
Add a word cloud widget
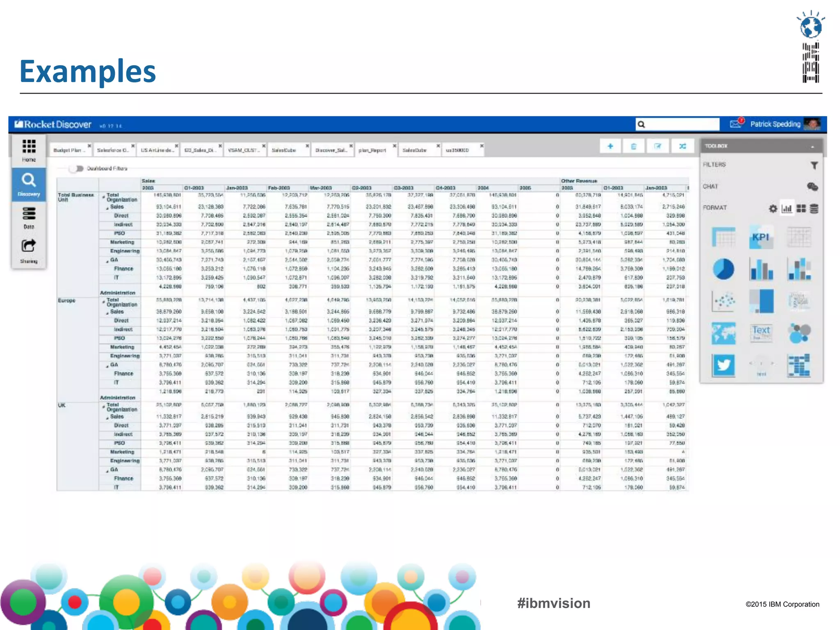point(799,301)
